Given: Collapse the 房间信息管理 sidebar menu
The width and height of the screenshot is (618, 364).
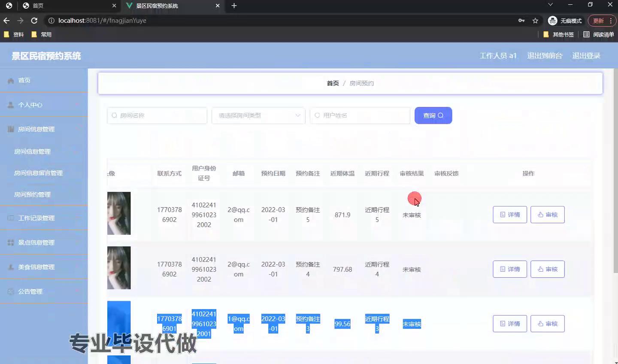Looking at the screenshot, I should point(43,129).
